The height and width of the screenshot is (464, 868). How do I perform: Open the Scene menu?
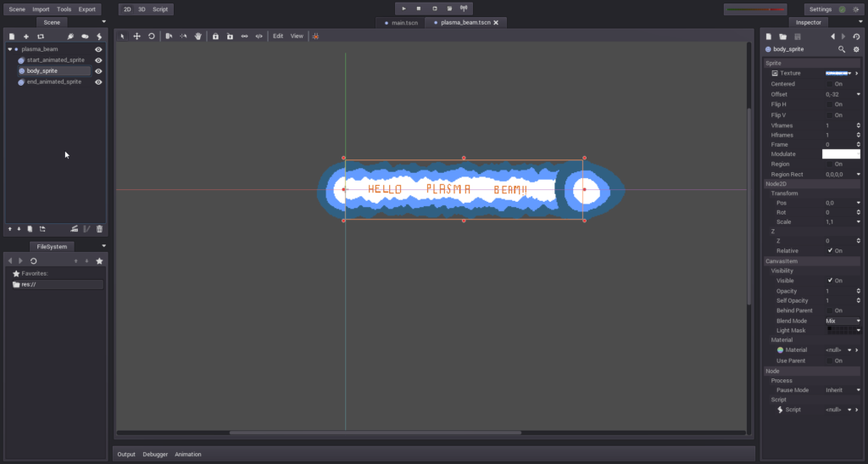coord(17,9)
